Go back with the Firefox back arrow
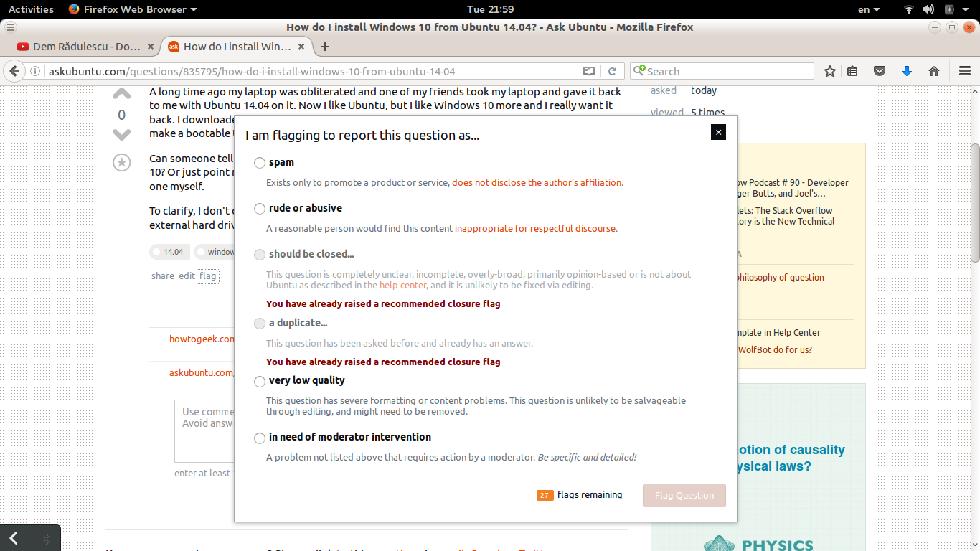 pyautogui.click(x=14, y=71)
